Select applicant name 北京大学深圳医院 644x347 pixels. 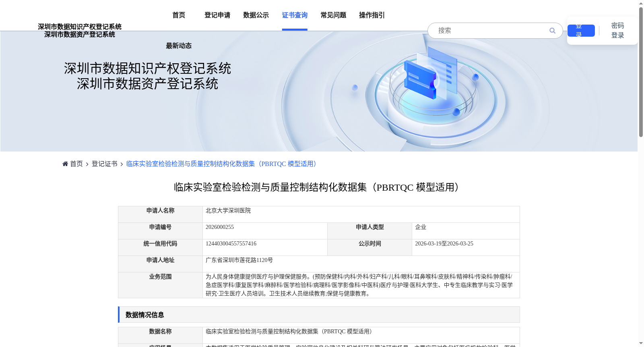228,211
